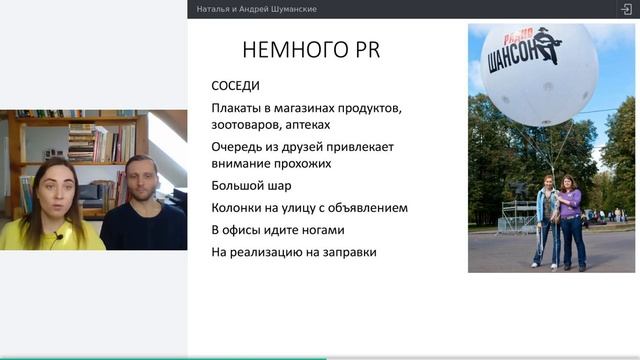
Task: Click the line 'зоотоваров, аптеках'
Action: click(271, 124)
